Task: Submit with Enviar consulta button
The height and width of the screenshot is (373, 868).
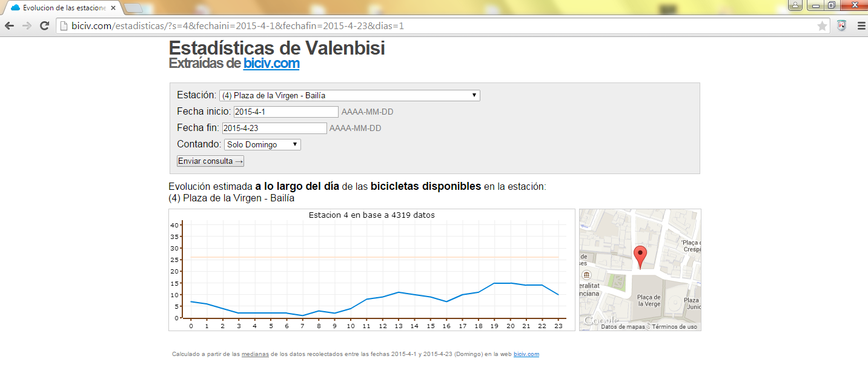Action: [x=210, y=161]
